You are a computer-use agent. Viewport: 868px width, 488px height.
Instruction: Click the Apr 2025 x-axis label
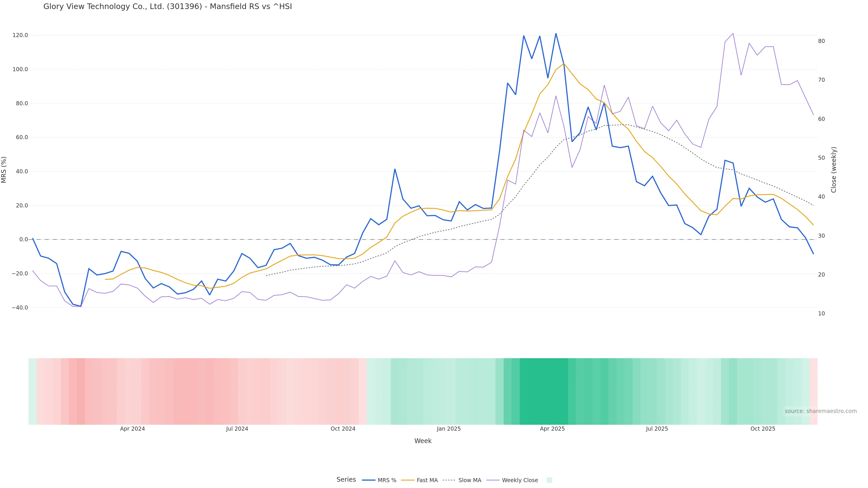(x=552, y=429)
